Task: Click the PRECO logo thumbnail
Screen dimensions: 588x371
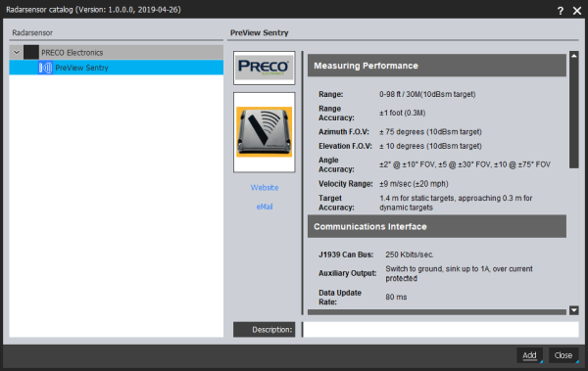Action: (264, 68)
